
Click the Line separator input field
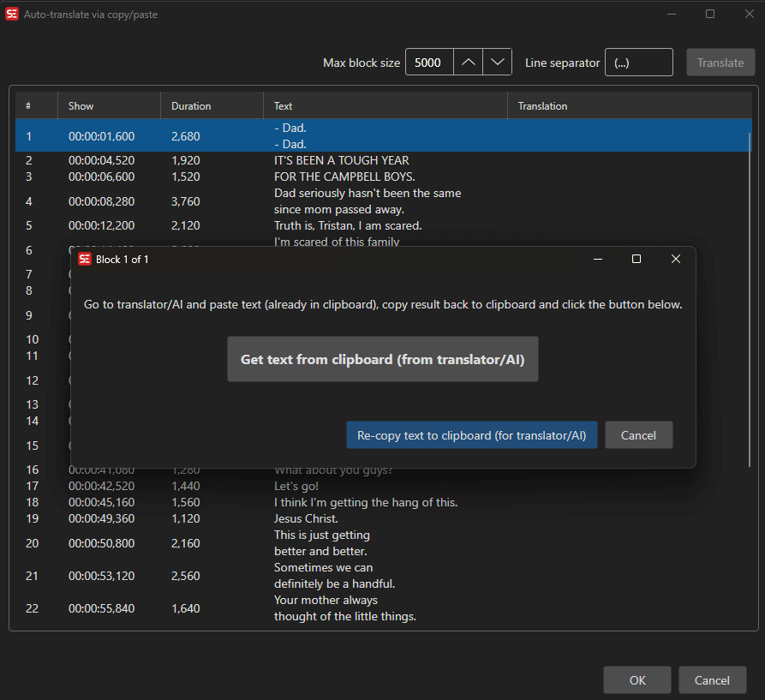pyautogui.click(x=638, y=63)
